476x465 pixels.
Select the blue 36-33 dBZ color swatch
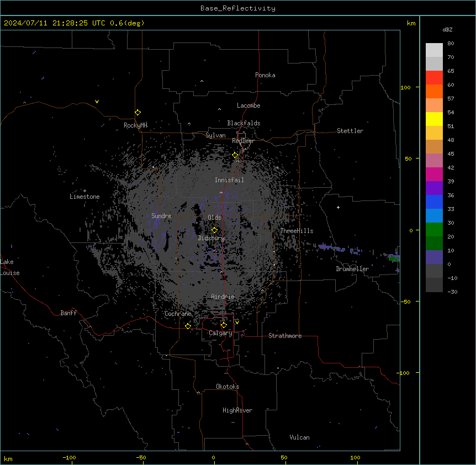(434, 202)
